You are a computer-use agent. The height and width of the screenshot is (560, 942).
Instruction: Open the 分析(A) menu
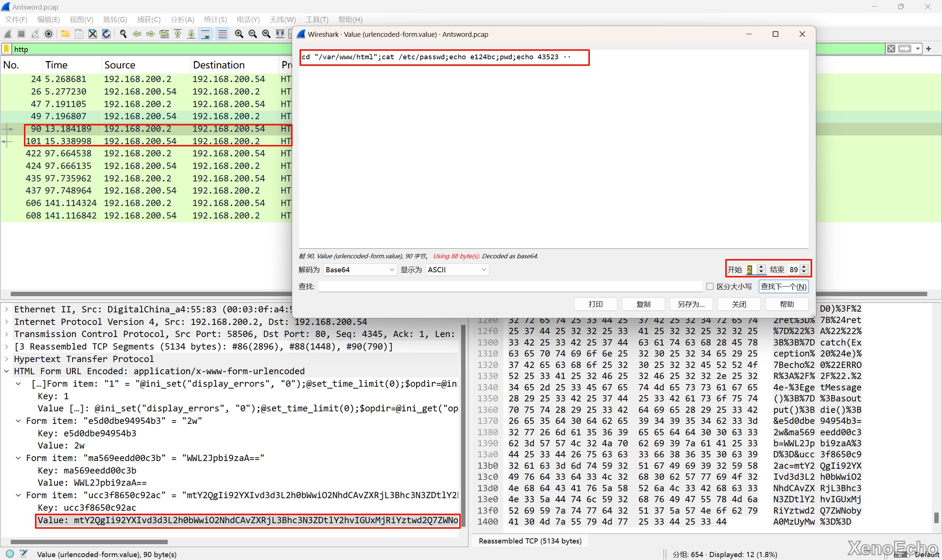(x=182, y=20)
